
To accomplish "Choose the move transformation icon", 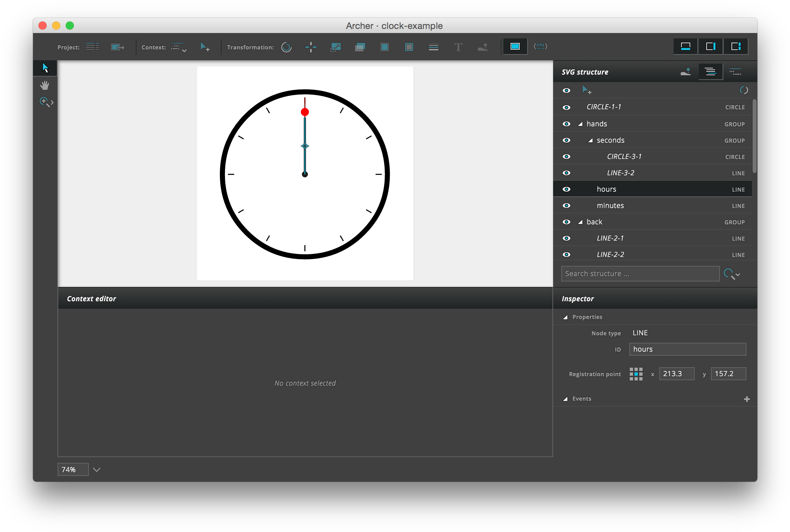I will tap(311, 47).
